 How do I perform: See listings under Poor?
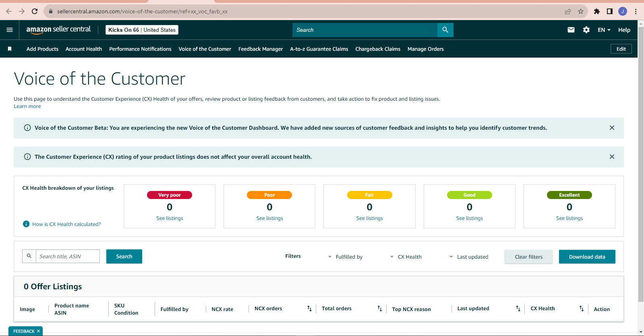coord(269,218)
